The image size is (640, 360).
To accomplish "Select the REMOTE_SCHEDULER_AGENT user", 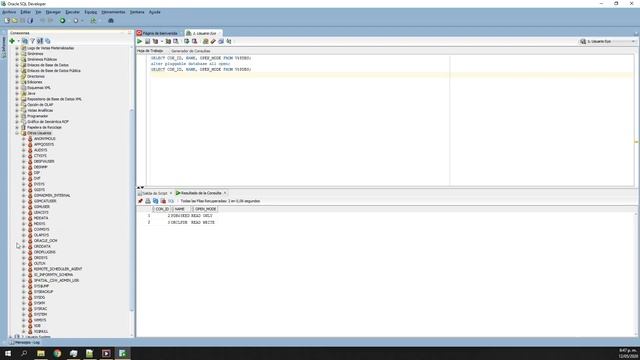I will pyautogui.click(x=58, y=269).
